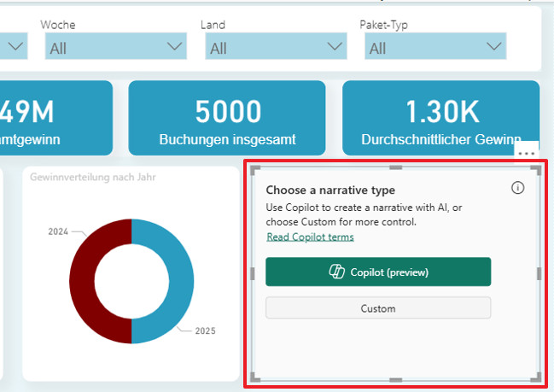Click the bottom-right corner resize handle of narrative visual
554x392 pixels.
[537, 377]
